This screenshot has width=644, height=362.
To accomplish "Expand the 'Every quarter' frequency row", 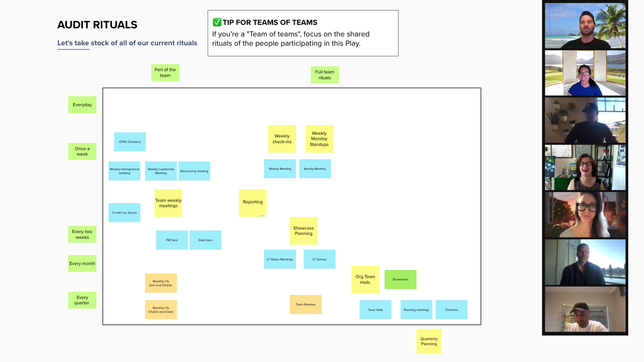I will pyautogui.click(x=82, y=300).
